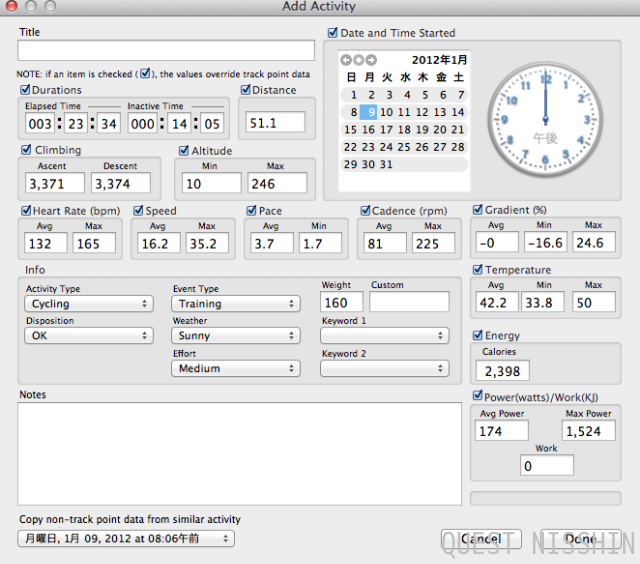Toggle the Altitude checkbox
640x564 pixels.
[184, 151]
